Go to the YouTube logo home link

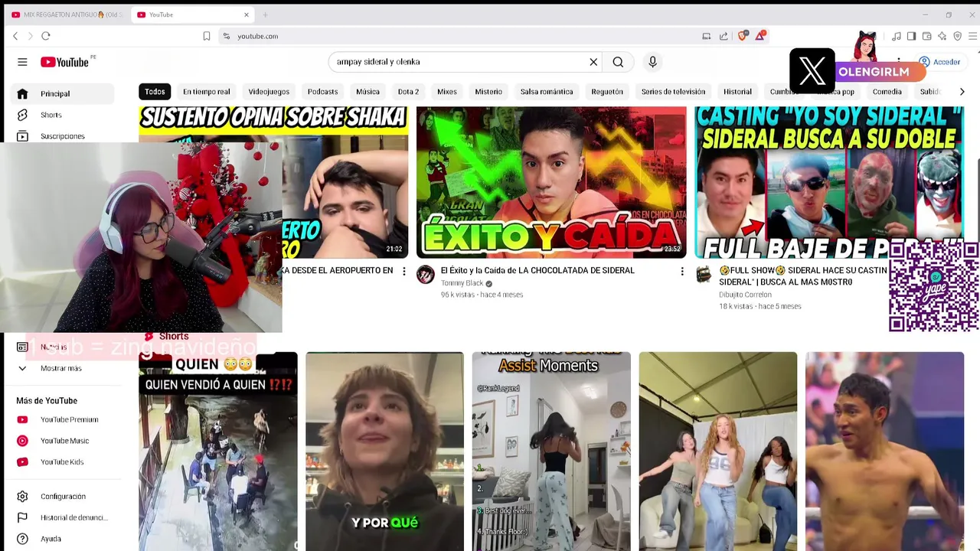coord(65,62)
